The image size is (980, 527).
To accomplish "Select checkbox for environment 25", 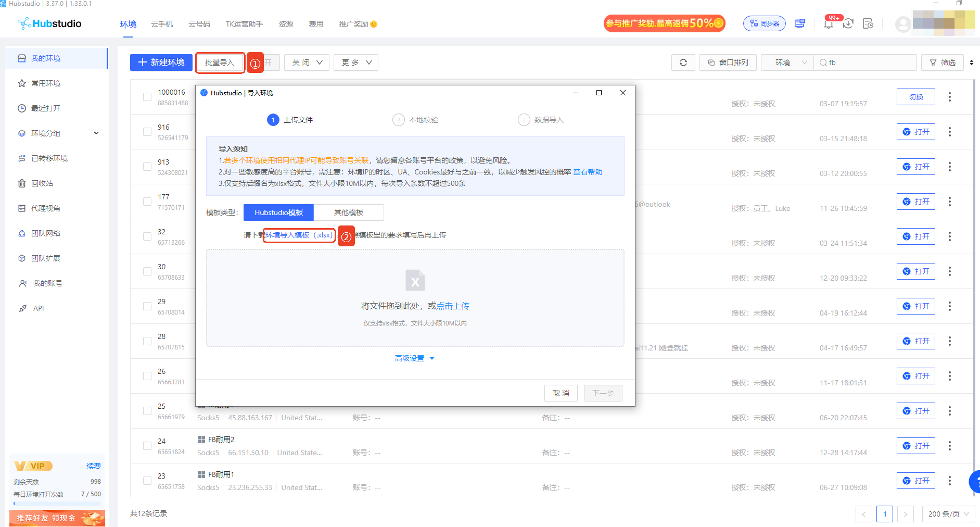I will [x=147, y=411].
